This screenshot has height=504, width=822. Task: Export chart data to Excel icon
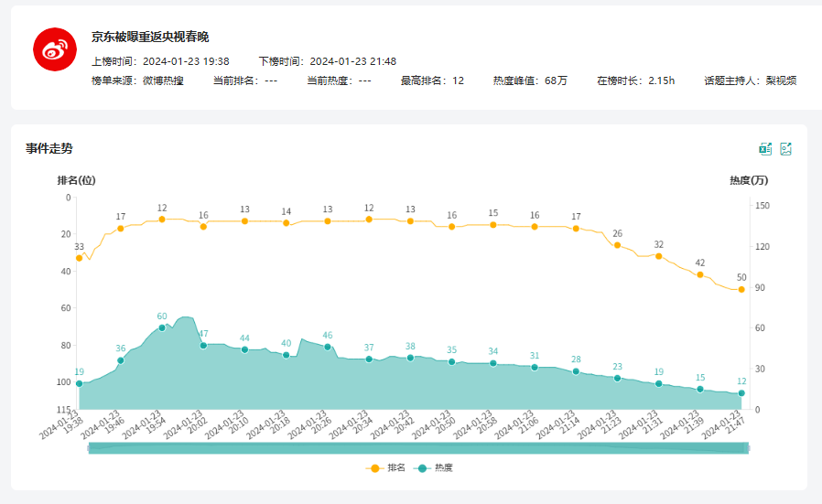[765, 149]
